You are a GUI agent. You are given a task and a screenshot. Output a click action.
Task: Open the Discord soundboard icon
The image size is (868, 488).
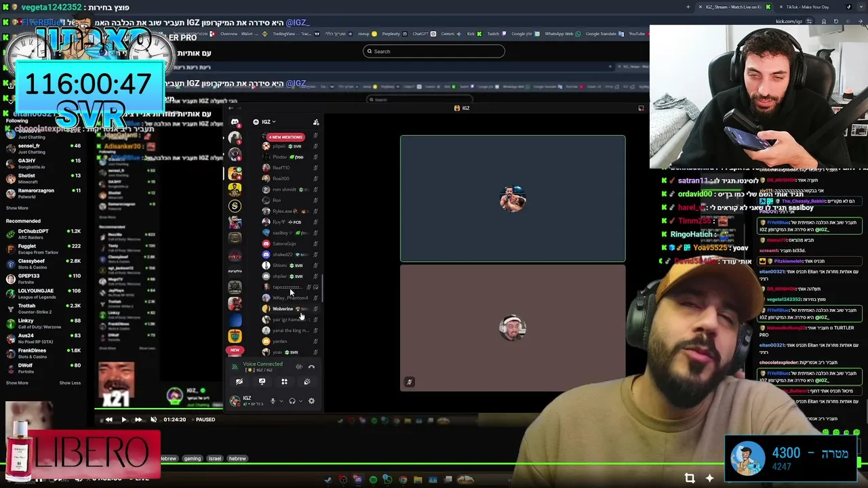(307, 382)
